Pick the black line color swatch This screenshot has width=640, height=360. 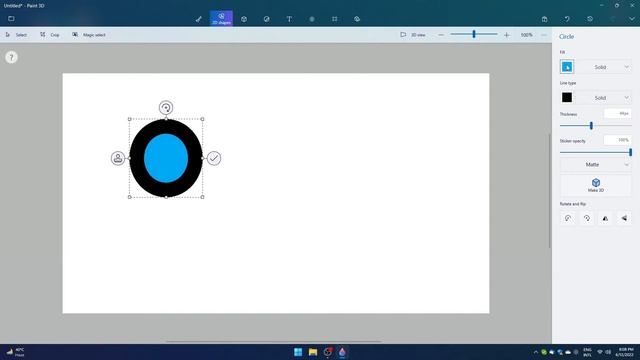[567, 98]
